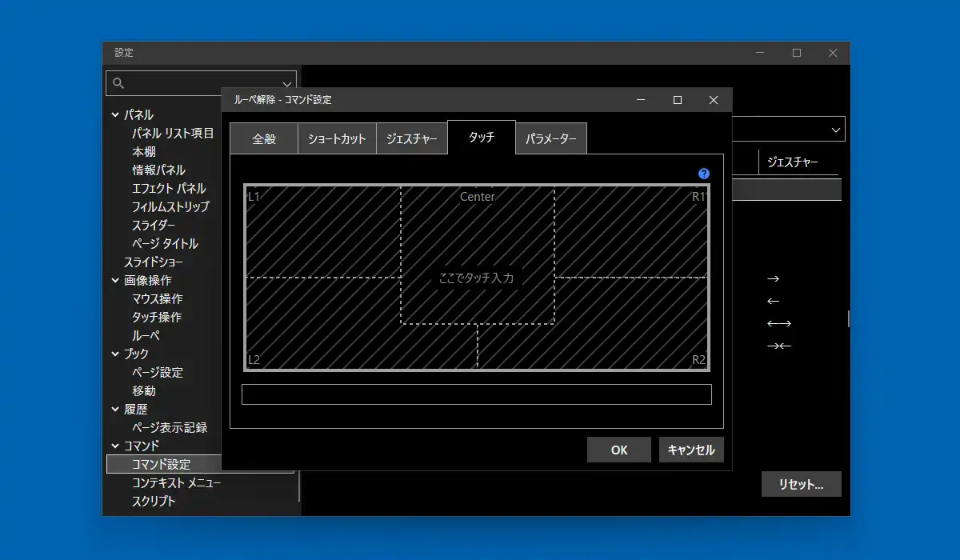Collapse the ブック tree section
The width and height of the screenshot is (960, 560).
tap(115, 354)
